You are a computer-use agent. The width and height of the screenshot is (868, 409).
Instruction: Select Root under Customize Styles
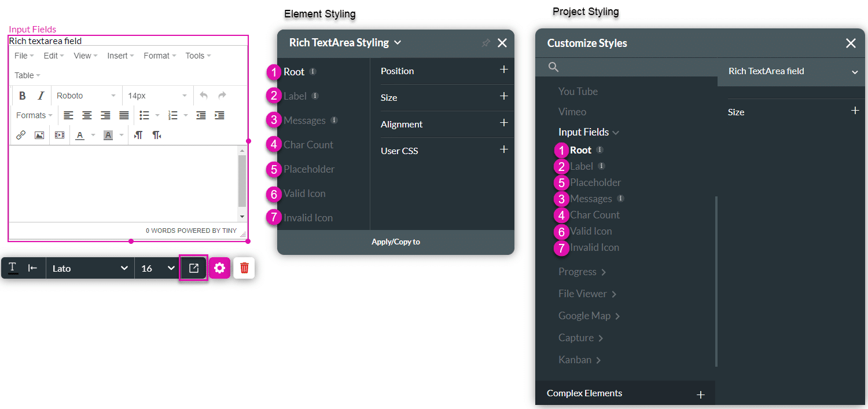(580, 149)
